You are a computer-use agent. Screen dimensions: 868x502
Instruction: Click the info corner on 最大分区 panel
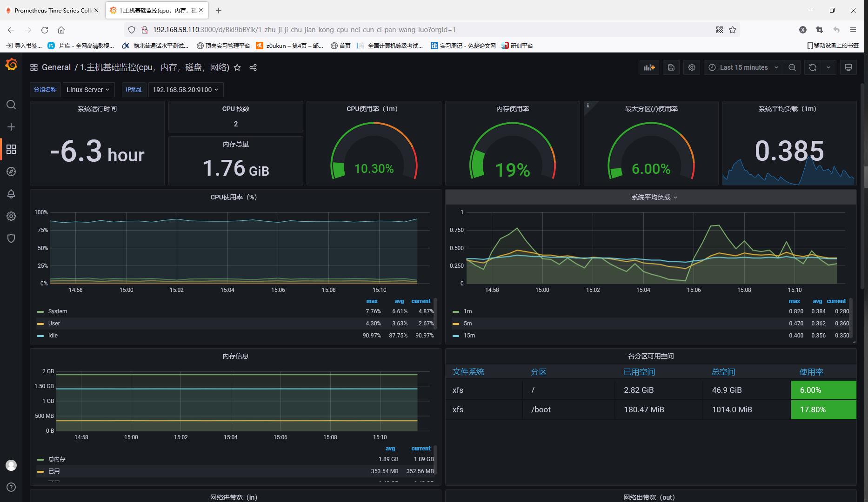(588, 106)
